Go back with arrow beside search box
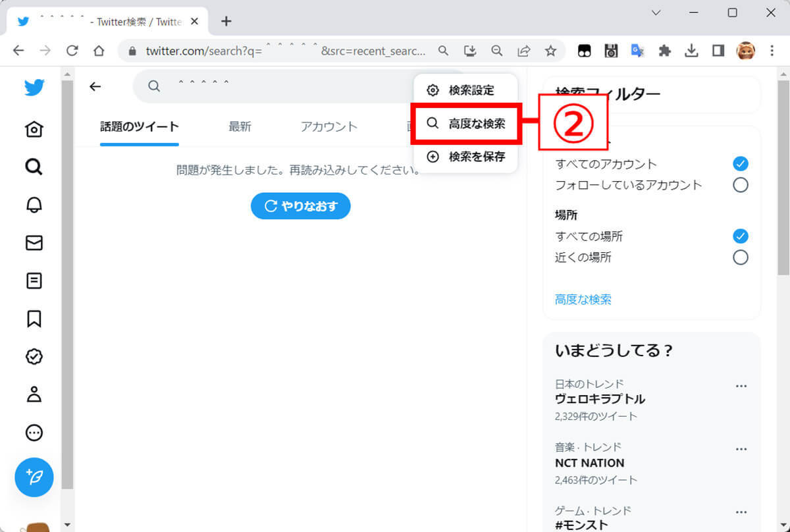Image resolution: width=790 pixels, height=532 pixels. (95, 86)
